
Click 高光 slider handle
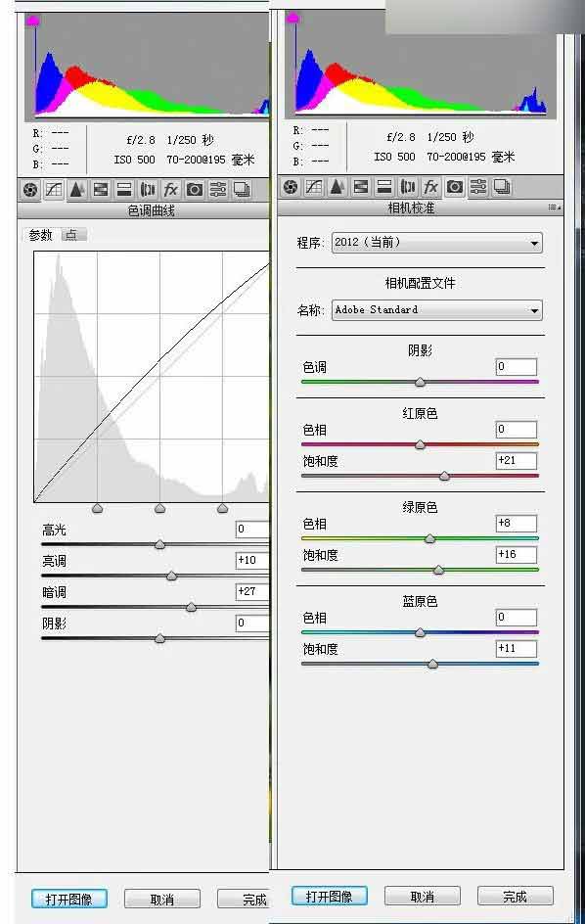[x=159, y=545]
